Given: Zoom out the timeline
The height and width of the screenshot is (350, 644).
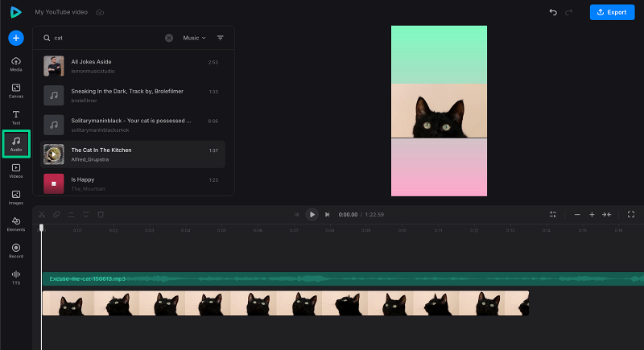Looking at the screenshot, I should click(577, 215).
